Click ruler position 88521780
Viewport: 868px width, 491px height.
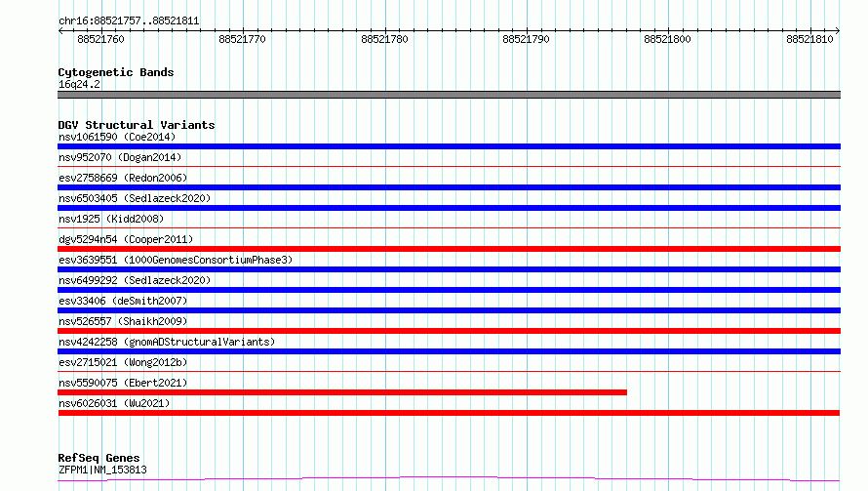384,39
